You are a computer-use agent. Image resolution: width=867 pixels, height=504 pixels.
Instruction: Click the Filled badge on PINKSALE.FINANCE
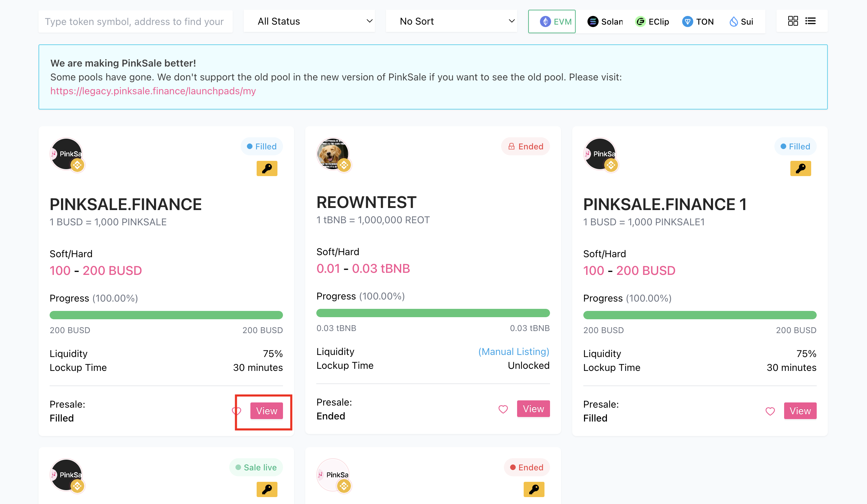262,146
